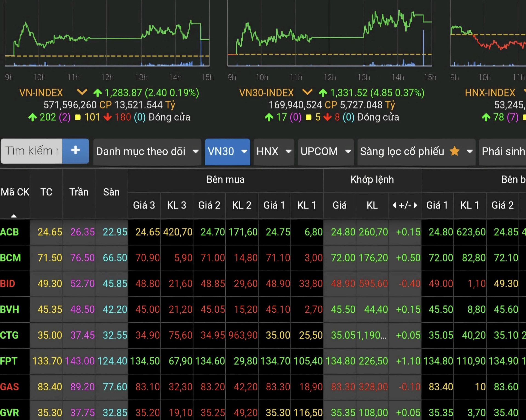Click GVR Giá 1 buy price 35.30
The height and width of the screenshot is (420, 526).
[278, 413]
